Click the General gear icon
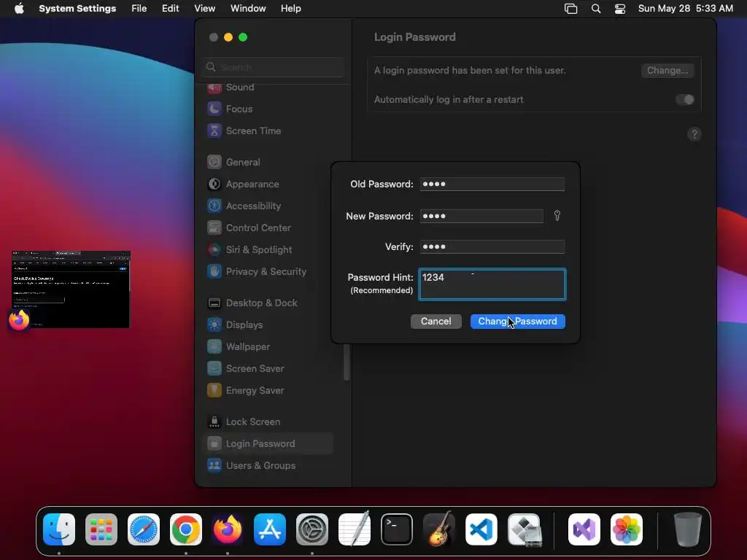 pyautogui.click(x=214, y=162)
